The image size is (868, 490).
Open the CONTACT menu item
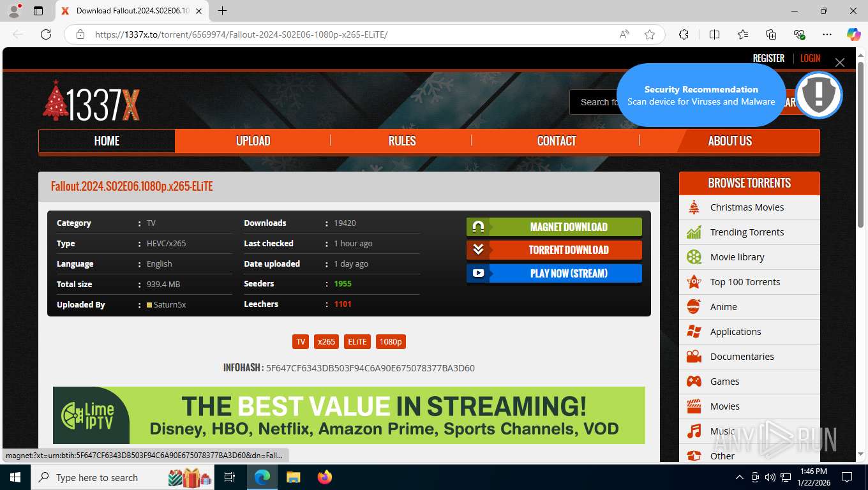pyautogui.click(x=557, y=141)
